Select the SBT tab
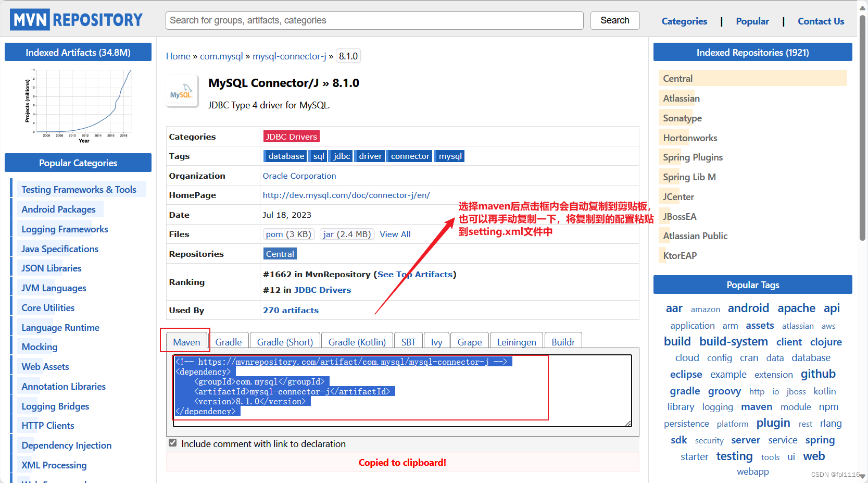The width and height of the screenshot is (868, 483). tap(409, 342)
